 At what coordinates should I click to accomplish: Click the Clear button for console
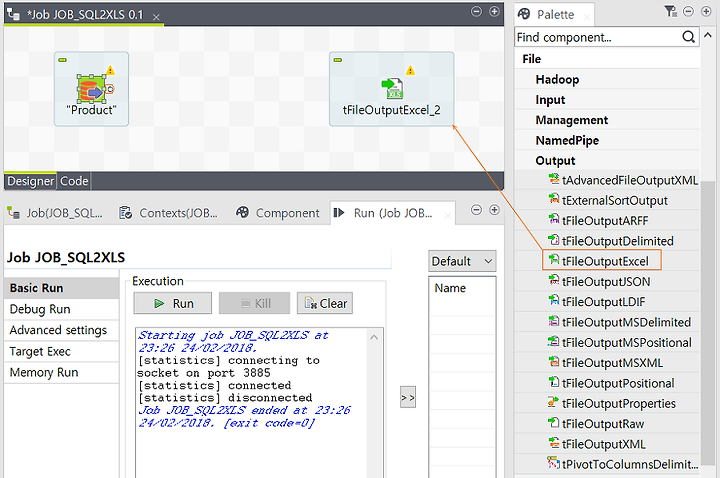point(325,304)
